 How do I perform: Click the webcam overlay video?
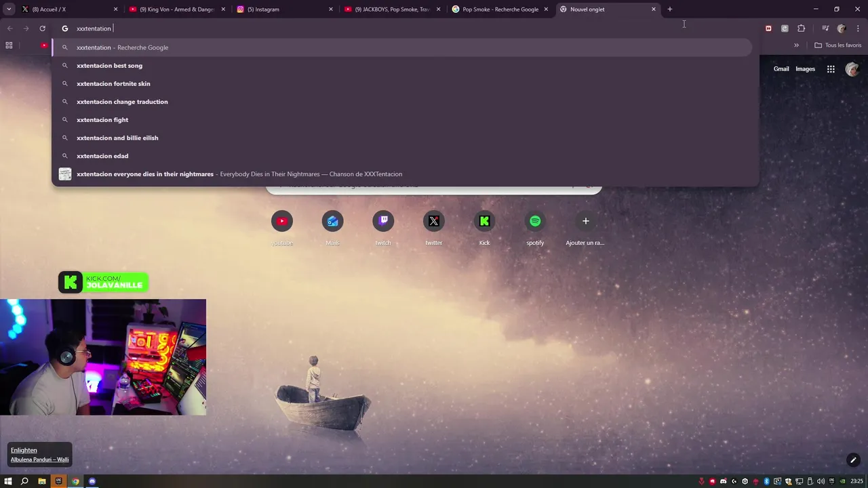(x=103, y=357)
